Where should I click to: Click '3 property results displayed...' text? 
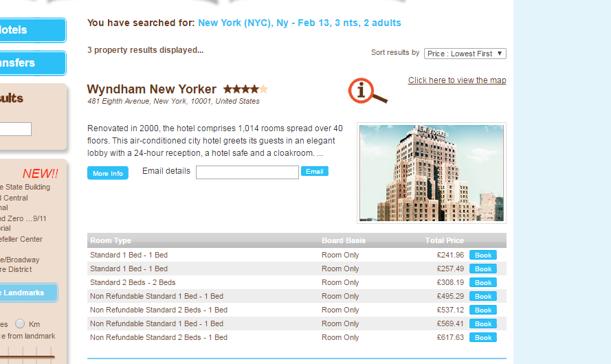click(x=145, y=50)
